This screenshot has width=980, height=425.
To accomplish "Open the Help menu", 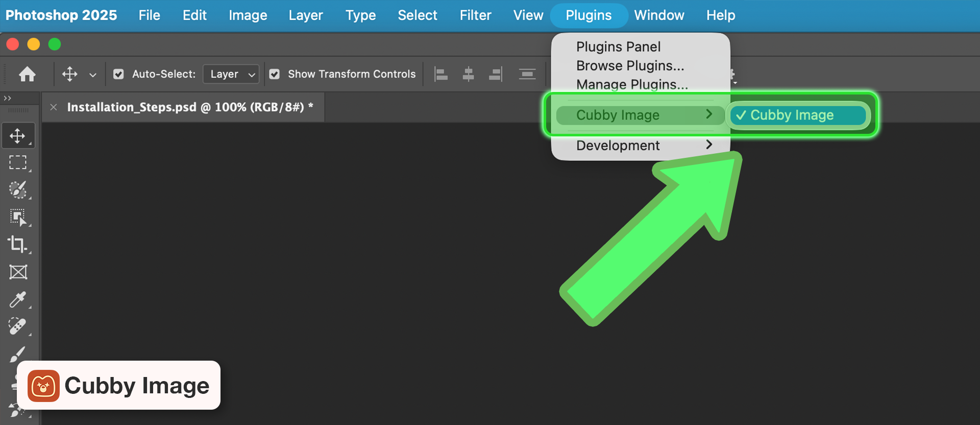I will [721, 15].
